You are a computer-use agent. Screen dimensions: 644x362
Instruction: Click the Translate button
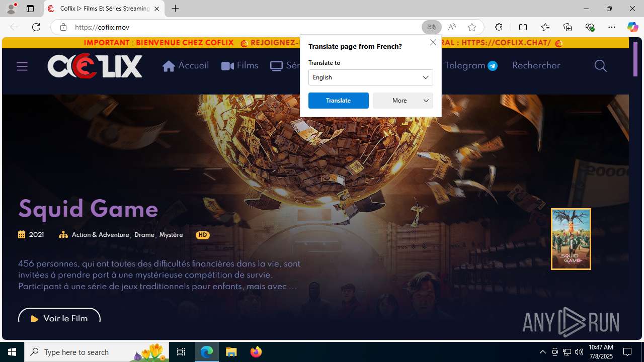pos(338,101)
